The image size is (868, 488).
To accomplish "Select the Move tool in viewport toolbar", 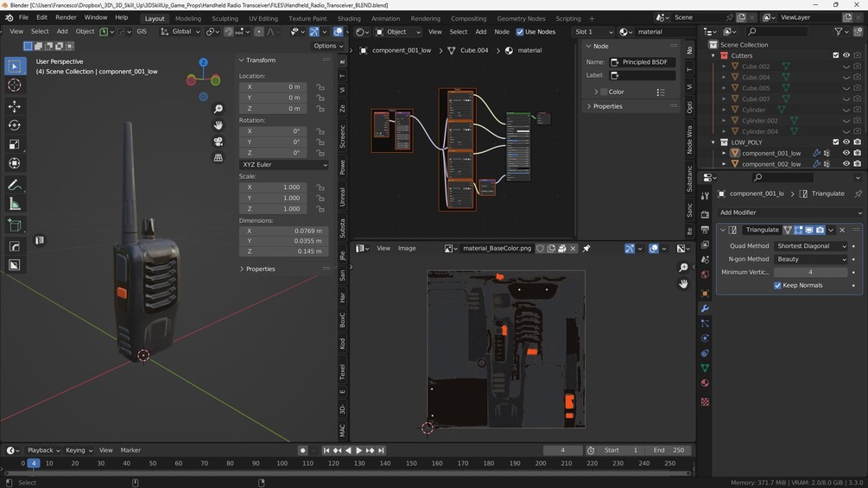I will tap(15, 106).
